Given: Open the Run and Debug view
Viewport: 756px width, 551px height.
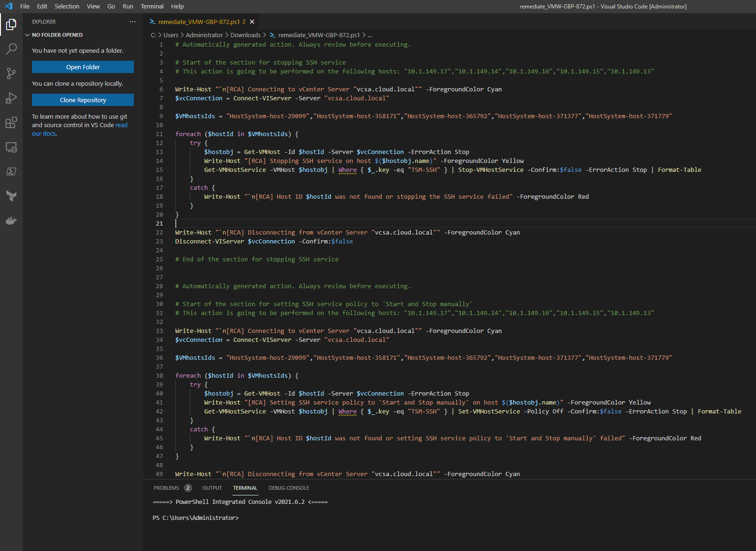Looking at the screenshot, I should (x=11, y=98).
